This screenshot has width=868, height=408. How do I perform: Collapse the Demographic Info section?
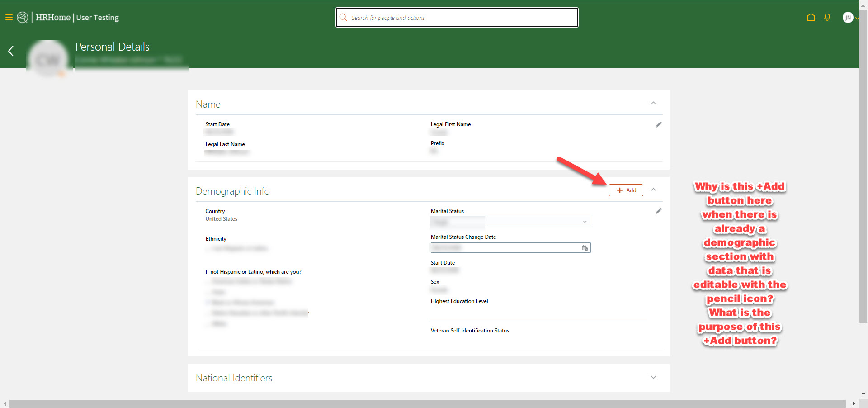pos(653,190)
